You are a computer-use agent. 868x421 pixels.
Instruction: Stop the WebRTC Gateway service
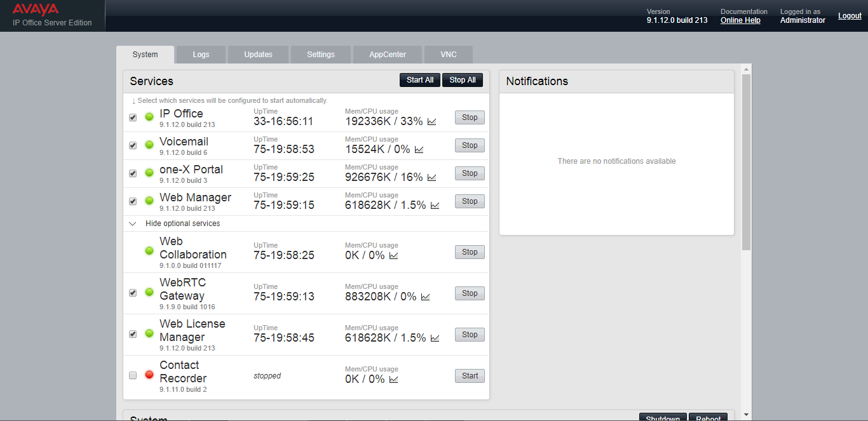coord(470,293)
